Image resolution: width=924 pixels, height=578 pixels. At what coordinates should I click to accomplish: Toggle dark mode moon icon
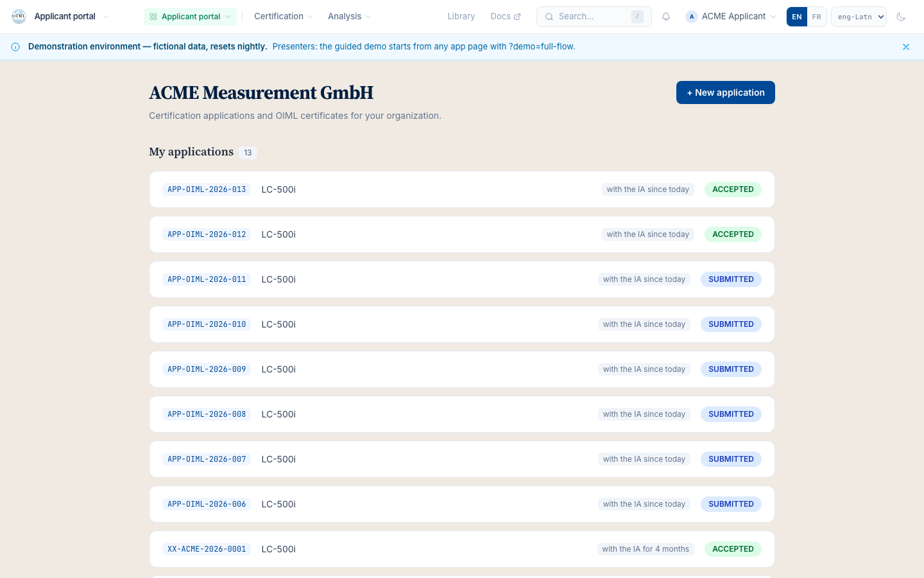pos(901,17)
